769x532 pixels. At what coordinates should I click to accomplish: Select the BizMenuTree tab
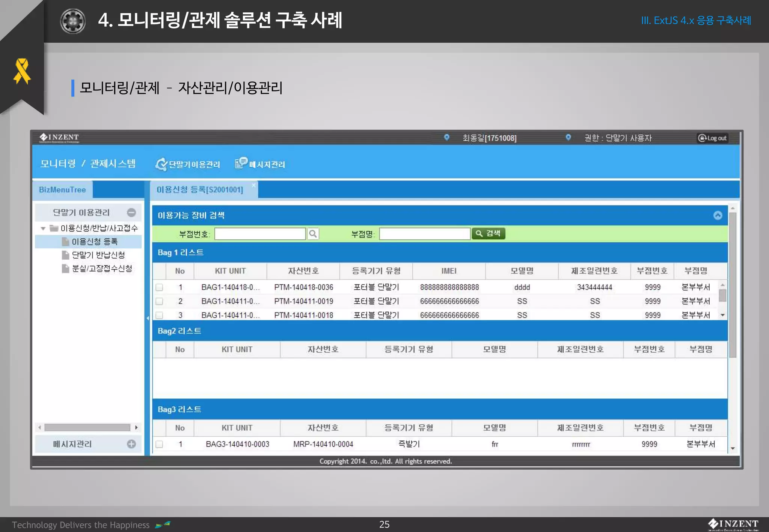(x=62, y=189)
